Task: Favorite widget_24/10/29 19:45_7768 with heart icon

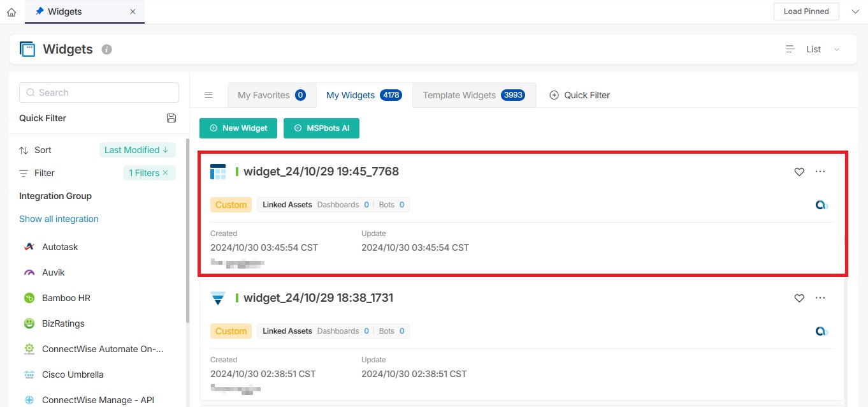Action: click(x=799, y=172)
